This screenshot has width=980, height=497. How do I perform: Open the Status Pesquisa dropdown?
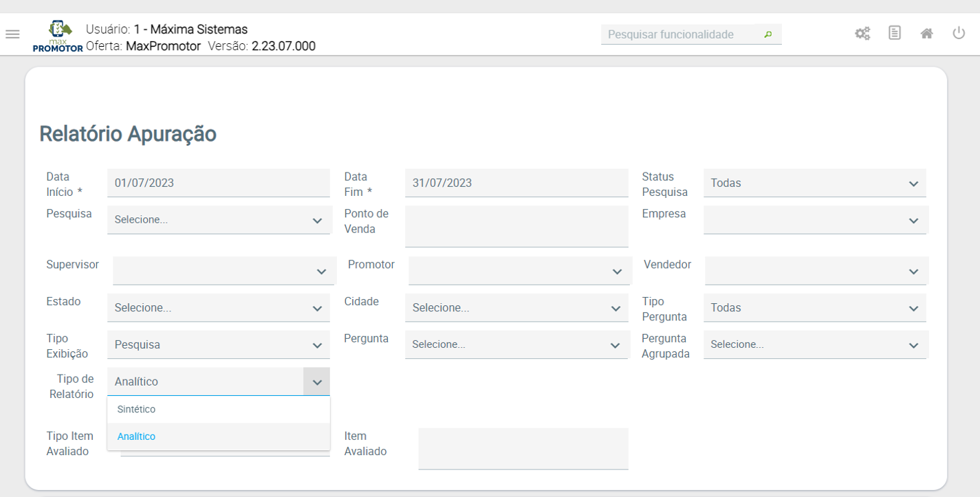tap(815, 183)
